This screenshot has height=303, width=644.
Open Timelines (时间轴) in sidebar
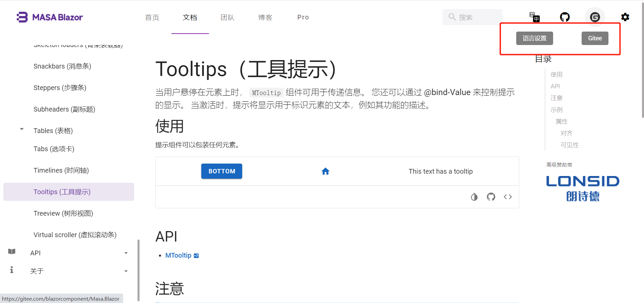coord(61,170)
